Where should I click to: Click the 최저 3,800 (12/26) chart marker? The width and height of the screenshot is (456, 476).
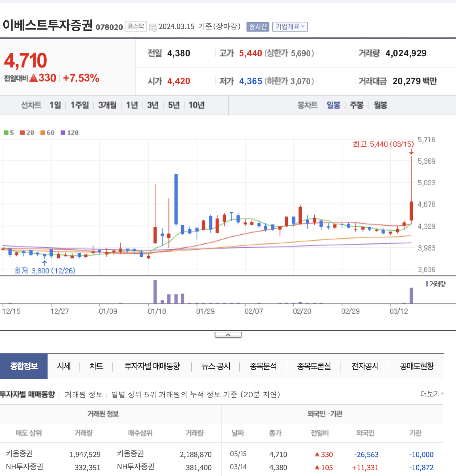45,271
